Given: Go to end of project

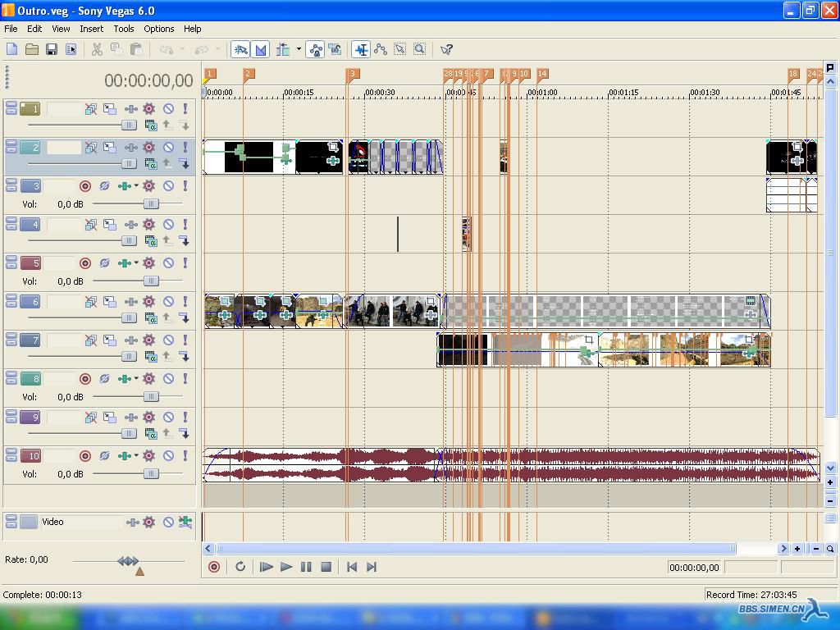Looking at the screenshot, I should pos(372,567).
